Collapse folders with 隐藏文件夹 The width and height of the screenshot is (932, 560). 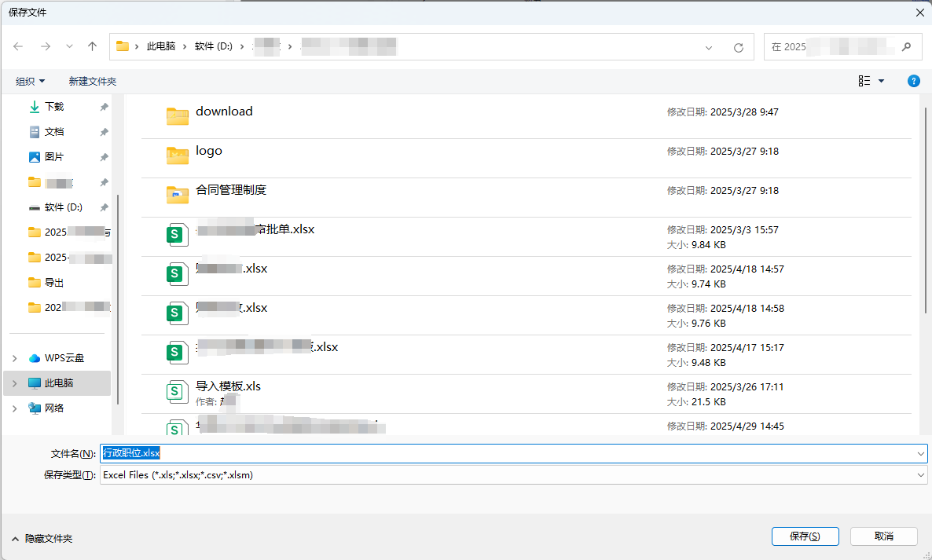click(x=42, y=539)
